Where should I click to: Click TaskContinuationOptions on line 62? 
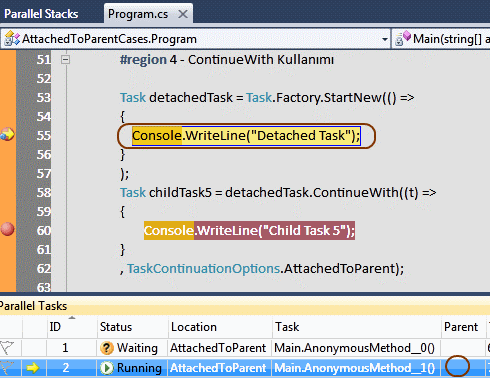[x=203, y=268]
